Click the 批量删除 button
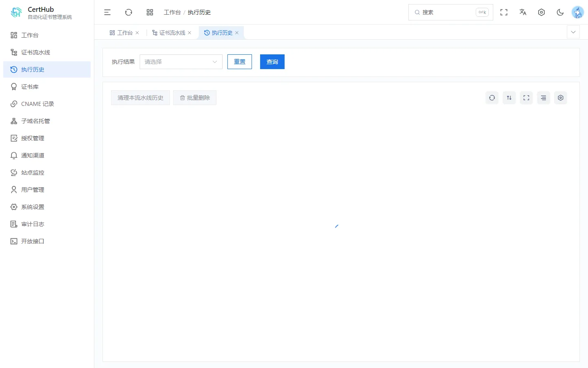The height and width of the screenshot is (368, 588). pyautogui.click(x=195, y=98)
